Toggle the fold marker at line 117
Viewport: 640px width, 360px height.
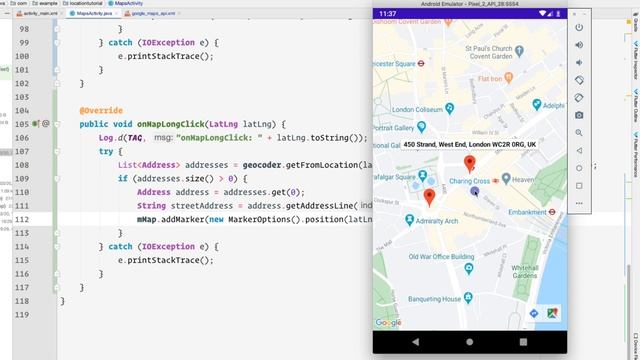[57, 287]
